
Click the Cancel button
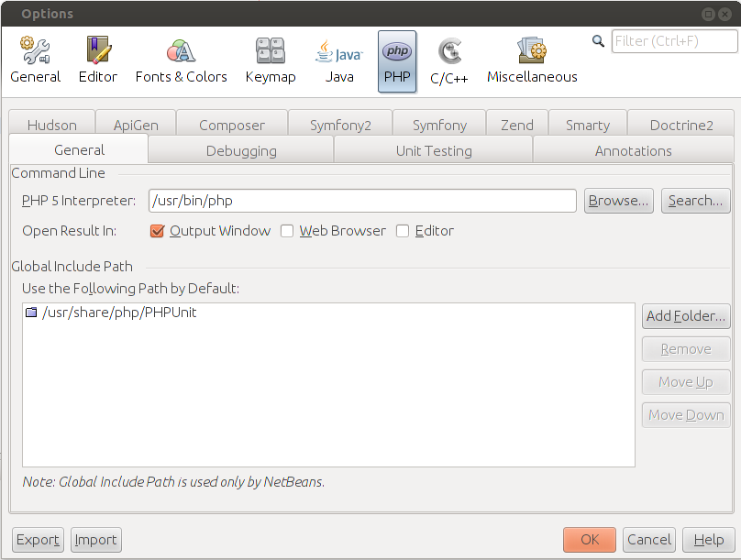pos(649,540)
